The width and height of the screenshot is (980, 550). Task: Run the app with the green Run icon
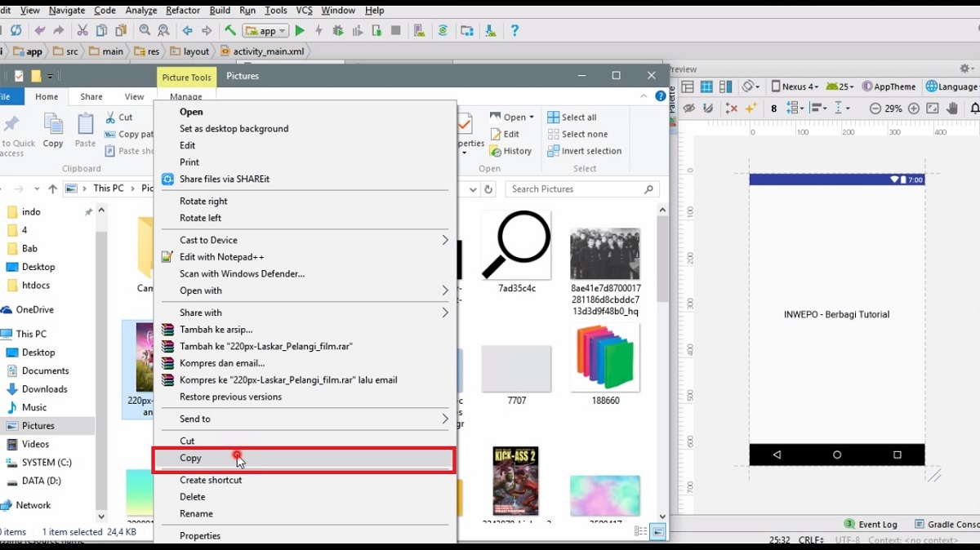pos(300,30)
